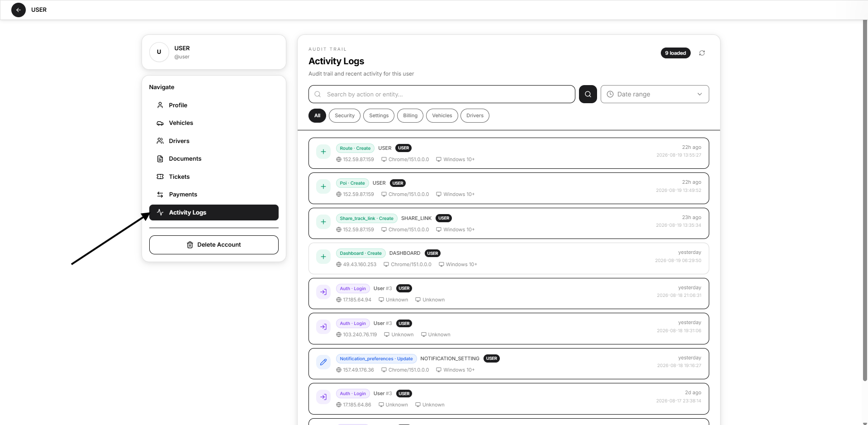868x425 pixels.
Task: Click globe icon beside IP 49.43.160.253
Action: [339, 265]
